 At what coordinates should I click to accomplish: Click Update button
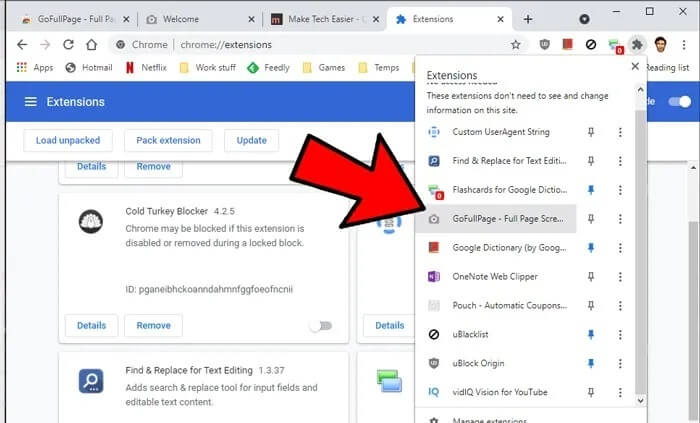point(251,141)
